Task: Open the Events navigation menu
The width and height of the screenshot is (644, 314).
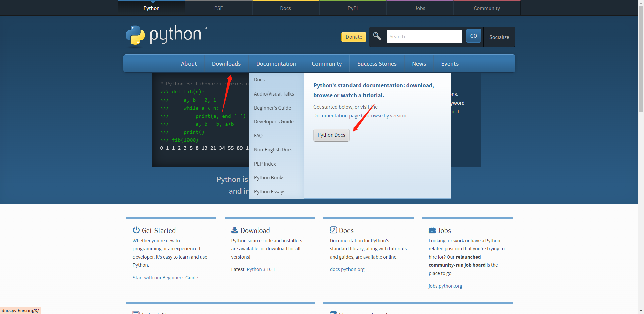Action: pos(450,64)
